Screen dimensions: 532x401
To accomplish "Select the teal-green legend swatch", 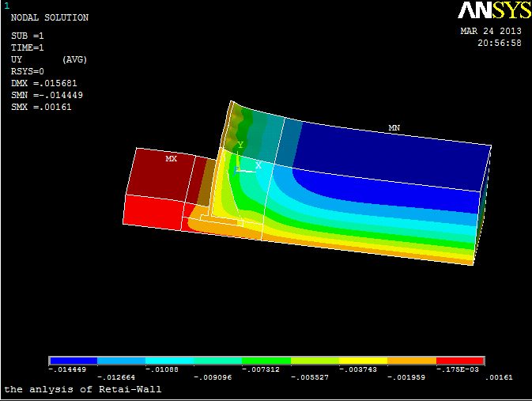I will pos(218,361).
